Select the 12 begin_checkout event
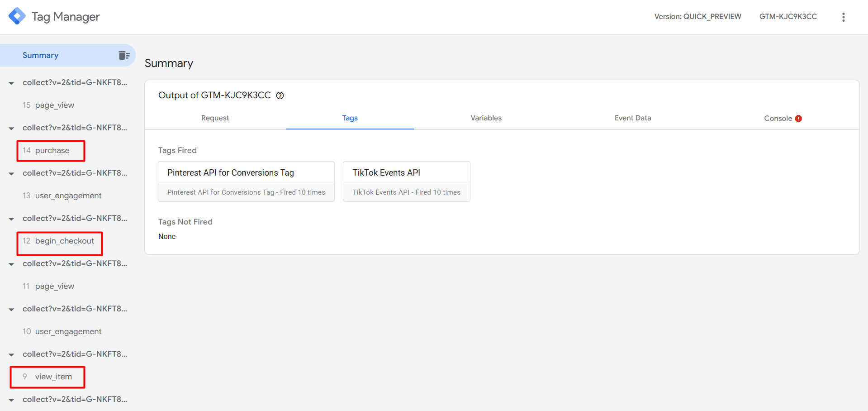 tap(64, 241)
